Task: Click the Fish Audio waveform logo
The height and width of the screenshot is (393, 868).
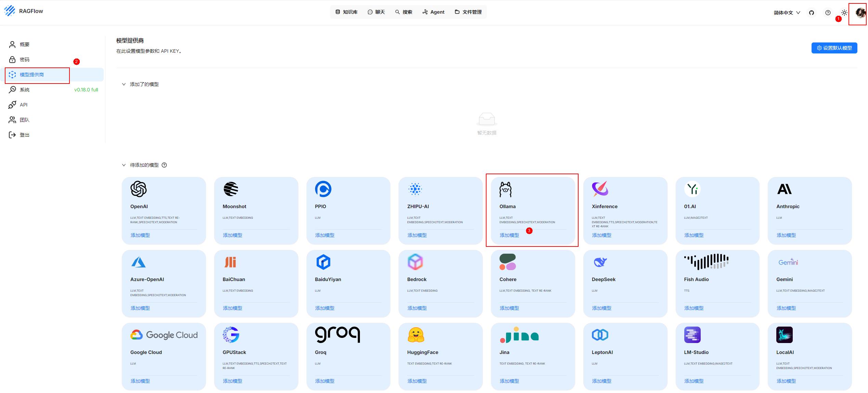Action: click(x=706, y=262)
